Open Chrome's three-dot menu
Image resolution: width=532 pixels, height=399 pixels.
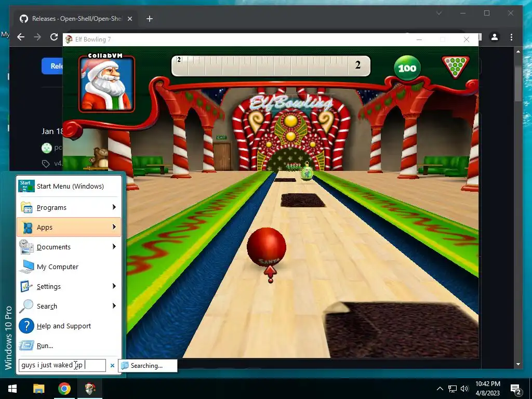coord(511,37)
